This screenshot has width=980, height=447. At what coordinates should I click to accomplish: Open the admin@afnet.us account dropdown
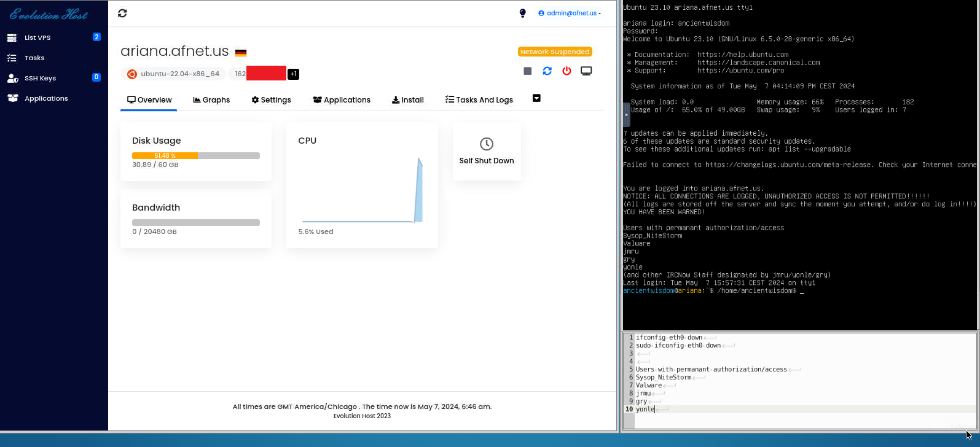click(570, 13)
